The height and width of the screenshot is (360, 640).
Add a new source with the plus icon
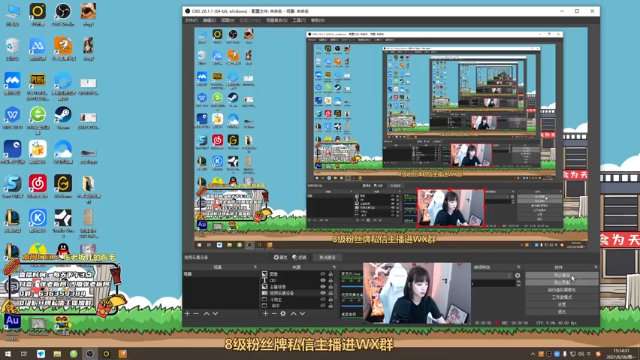pos(265,313)
